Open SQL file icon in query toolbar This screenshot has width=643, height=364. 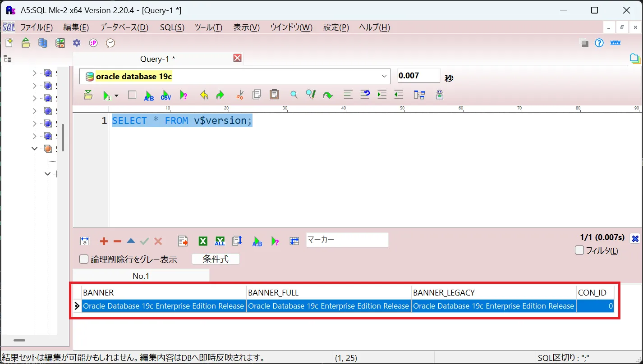(88, 95)
